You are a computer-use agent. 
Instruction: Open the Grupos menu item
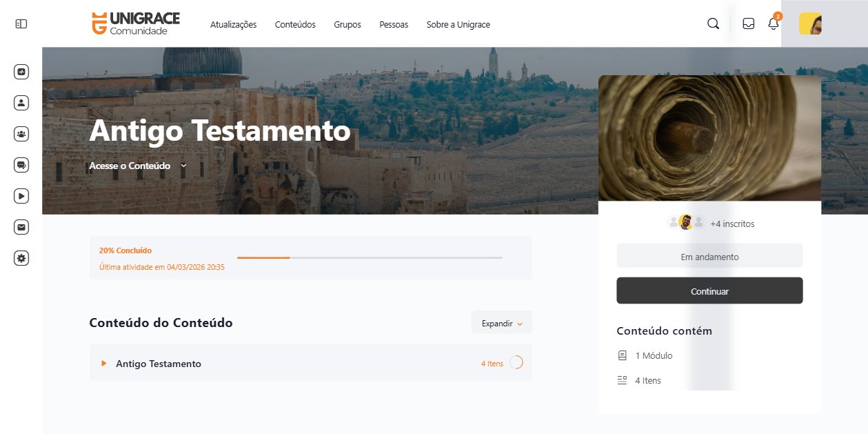[x=347, y=25]
